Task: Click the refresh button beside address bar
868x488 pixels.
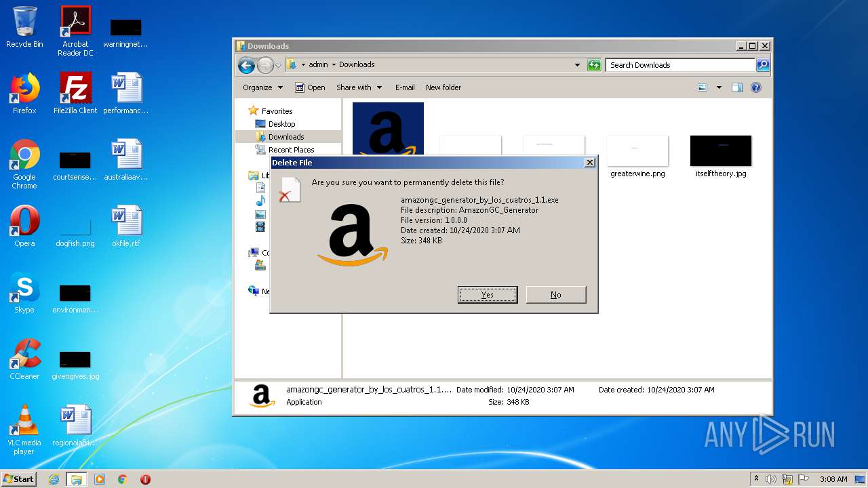Action: (594, 65)
